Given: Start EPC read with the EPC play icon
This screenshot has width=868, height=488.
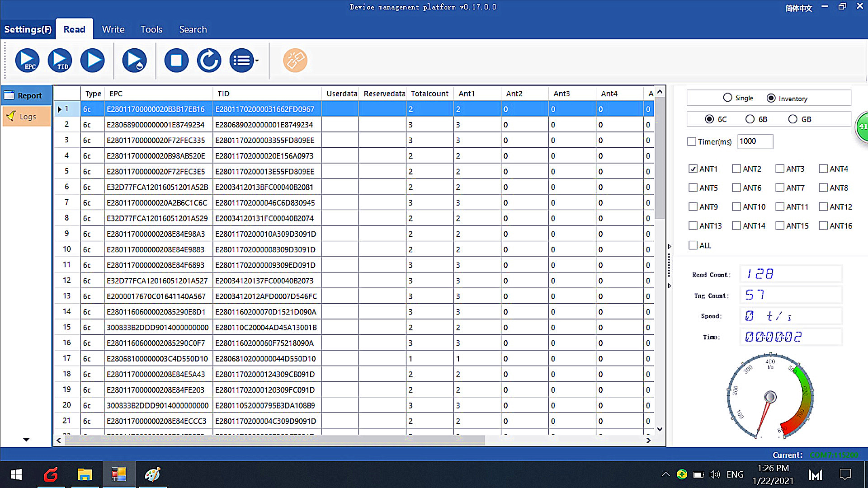Looking at the screenshot, I should point(27,60).
